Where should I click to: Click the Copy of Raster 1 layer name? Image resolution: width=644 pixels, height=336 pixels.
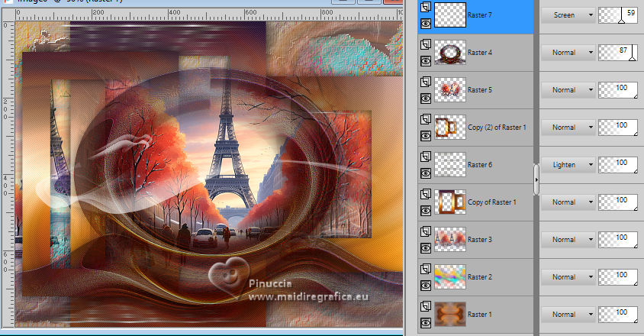pos(492,202)
